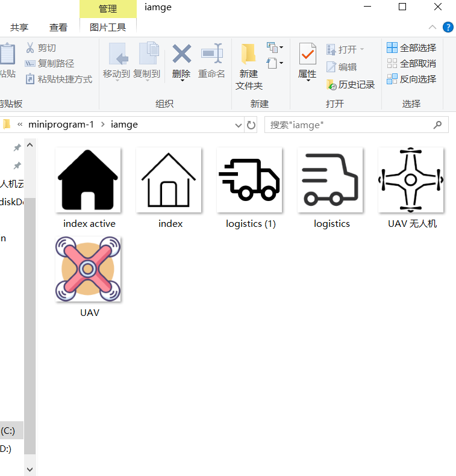Open the View (查看) tab
Image resolution: width=456 pixels, height=476 pixels.
pos(58,28)
